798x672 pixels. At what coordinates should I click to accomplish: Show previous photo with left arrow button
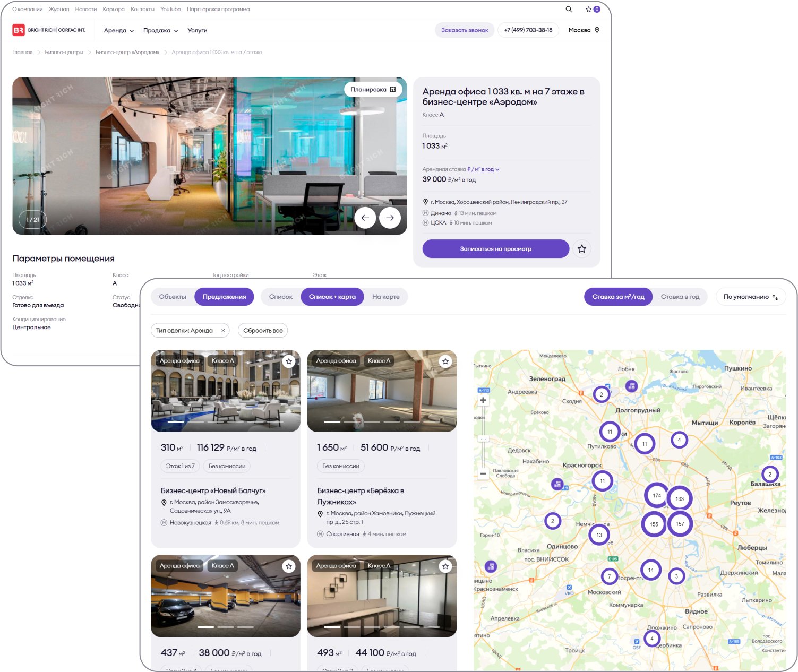point(365,218)
